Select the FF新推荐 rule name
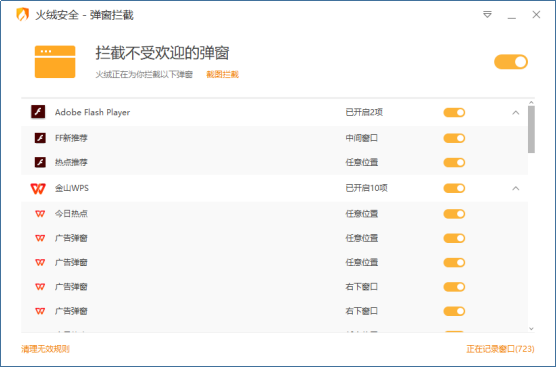This screenshot has height=368, width=557. [x=71, y=138]
